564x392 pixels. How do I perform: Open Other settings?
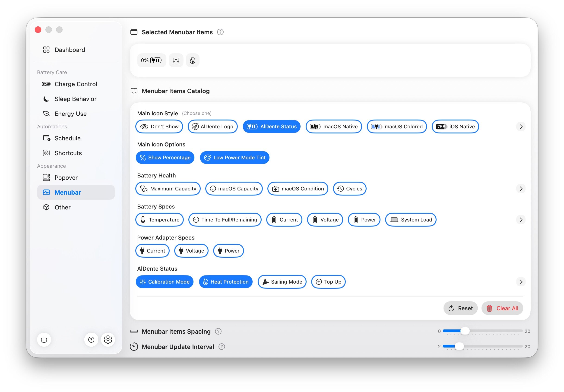pyautogui.click(x=76, y=207)
